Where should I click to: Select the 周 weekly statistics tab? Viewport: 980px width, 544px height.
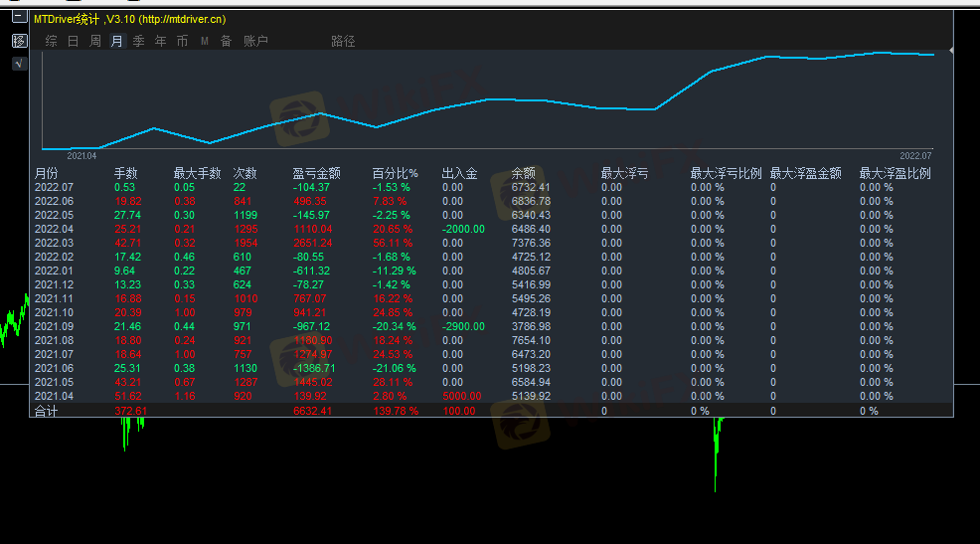(x=95, y=41)
